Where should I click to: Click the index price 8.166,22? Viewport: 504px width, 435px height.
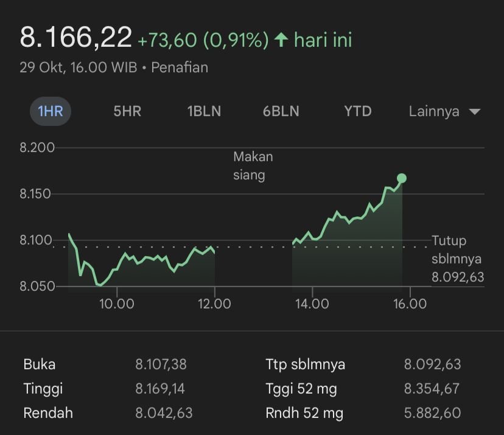pyautogui.click(x=76, y=38)
